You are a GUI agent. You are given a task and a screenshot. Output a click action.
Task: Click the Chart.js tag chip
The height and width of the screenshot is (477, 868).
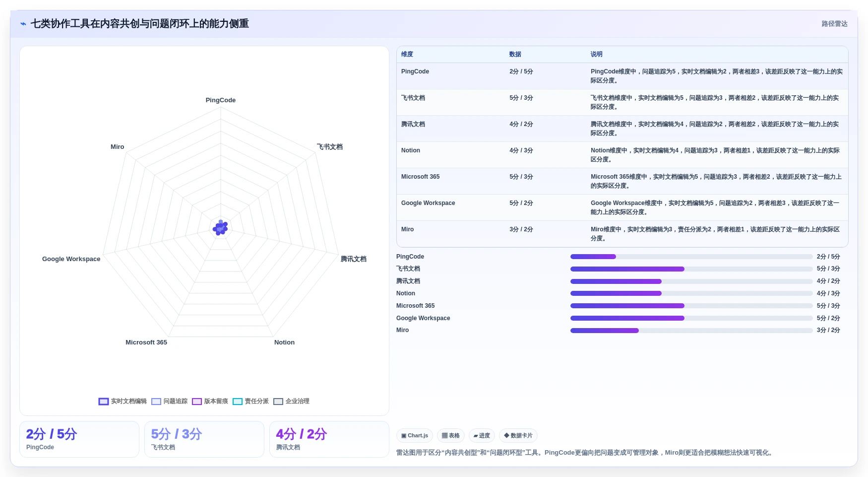(x=415, y=436)
